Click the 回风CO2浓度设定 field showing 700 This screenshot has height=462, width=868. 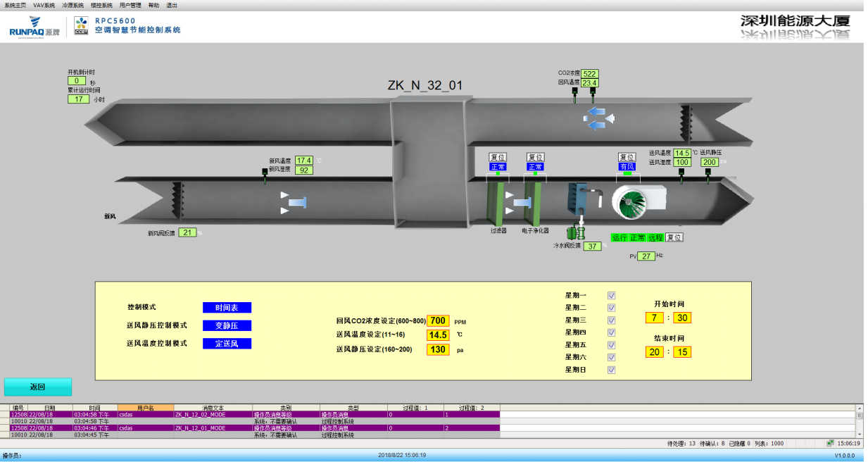[x=438, y=321]
